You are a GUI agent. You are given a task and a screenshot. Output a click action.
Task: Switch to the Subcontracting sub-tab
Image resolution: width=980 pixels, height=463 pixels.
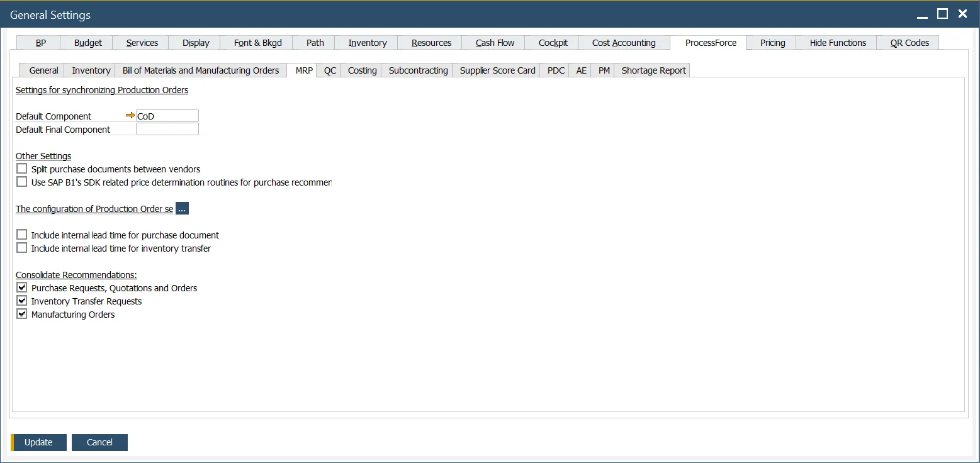tap(417, 70)
